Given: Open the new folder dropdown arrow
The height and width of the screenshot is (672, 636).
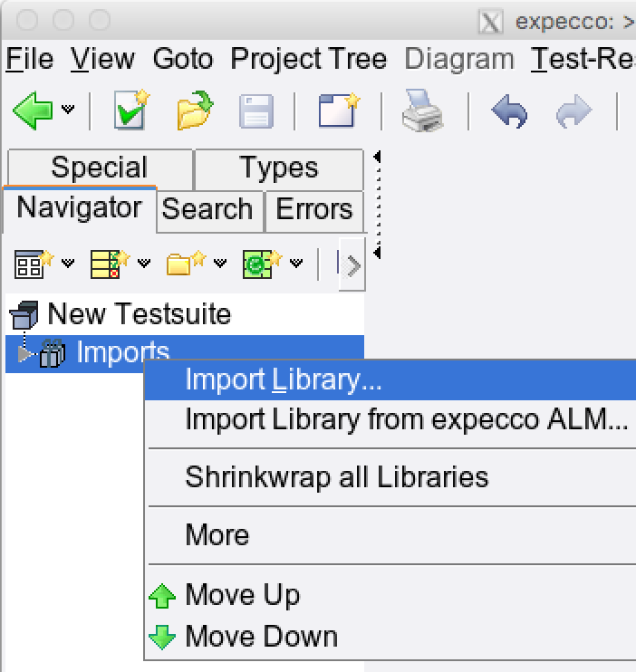Looking at the screenshot, I should (220, 264).
